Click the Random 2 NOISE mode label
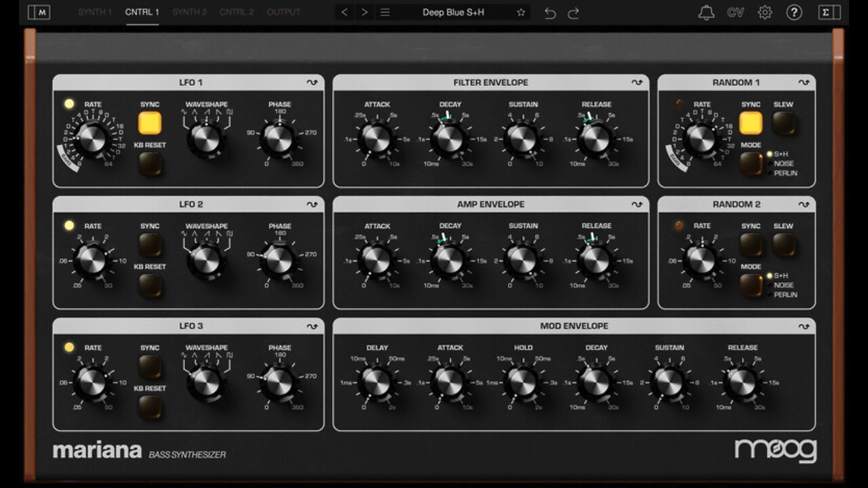868x488 pixels. click(784, 285)
